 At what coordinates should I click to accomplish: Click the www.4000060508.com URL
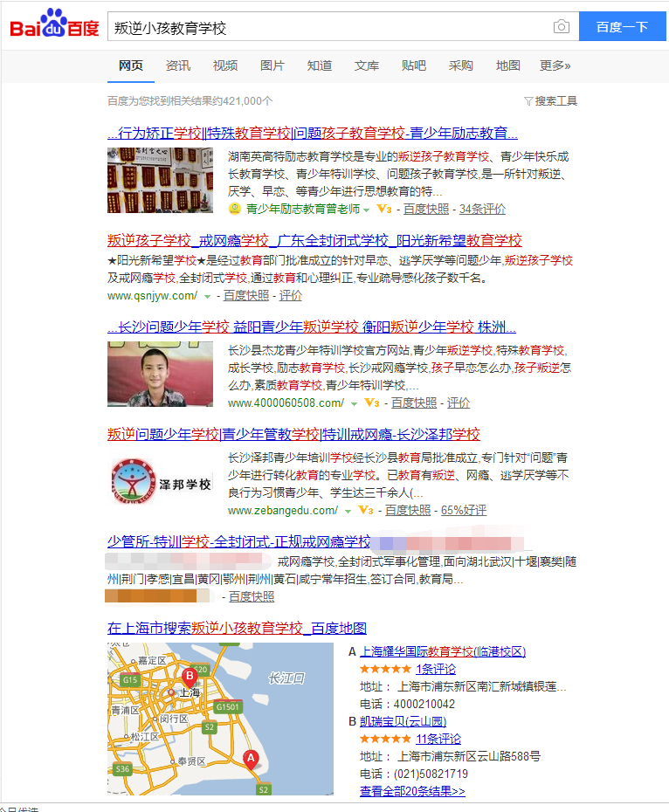click(x=286, y=403)
